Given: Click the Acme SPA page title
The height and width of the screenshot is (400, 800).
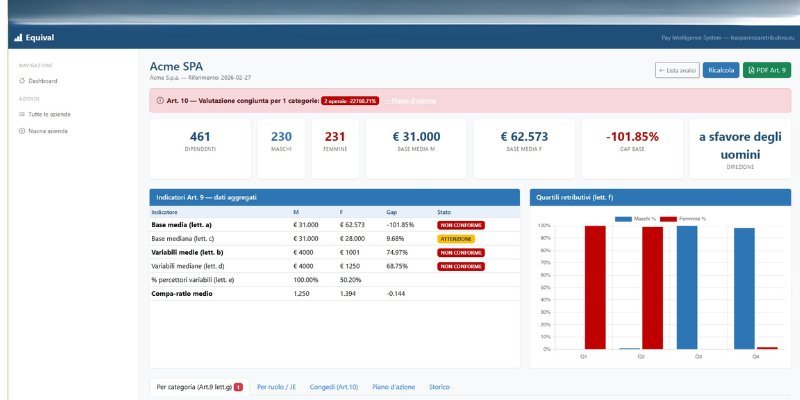Looking at the screenshot, I should tap(176, 66).
